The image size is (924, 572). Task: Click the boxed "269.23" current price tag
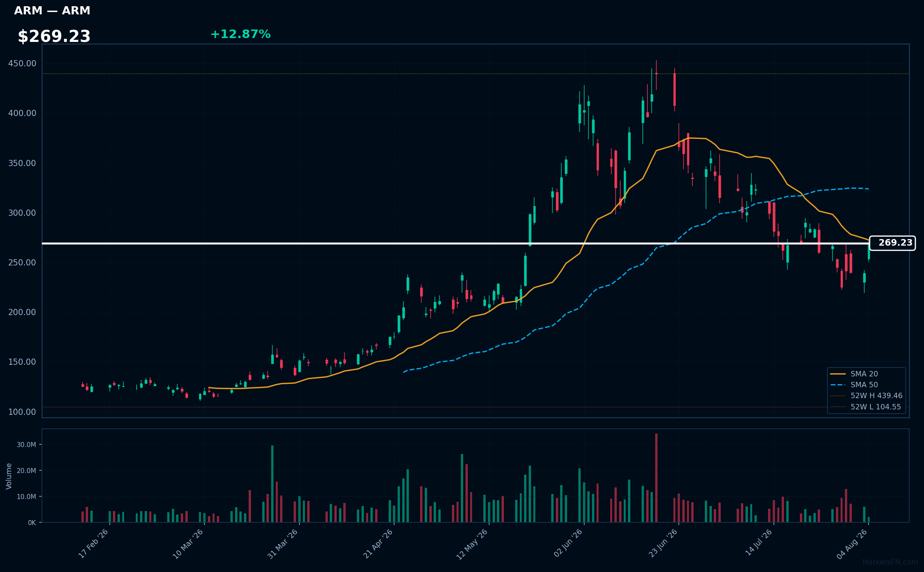pos(893,243)
